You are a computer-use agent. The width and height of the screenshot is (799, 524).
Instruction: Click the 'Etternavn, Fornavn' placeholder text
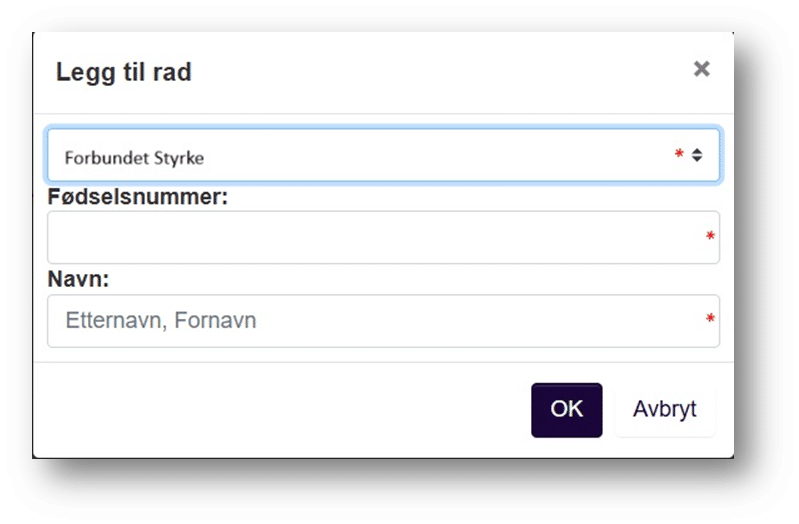tap(161, 321)
